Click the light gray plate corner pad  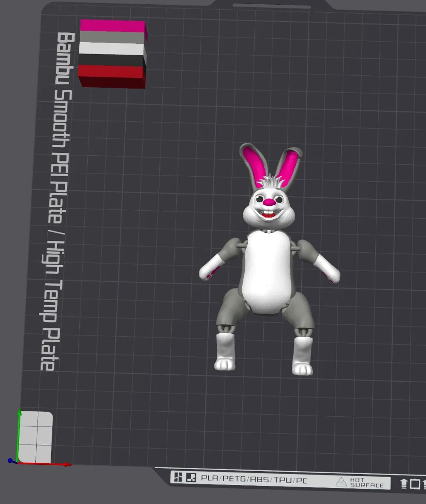coord(35,437)
